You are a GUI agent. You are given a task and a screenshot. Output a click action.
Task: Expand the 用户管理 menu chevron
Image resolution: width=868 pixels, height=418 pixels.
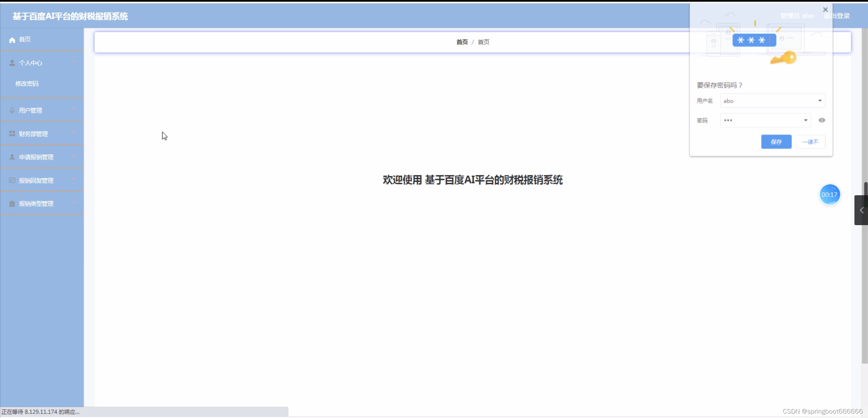point(74,109)
